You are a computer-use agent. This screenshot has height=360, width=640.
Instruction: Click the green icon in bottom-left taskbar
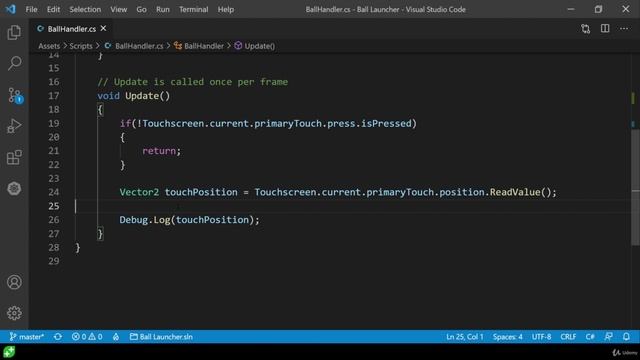pyautogui.click(x=9, y=352)
